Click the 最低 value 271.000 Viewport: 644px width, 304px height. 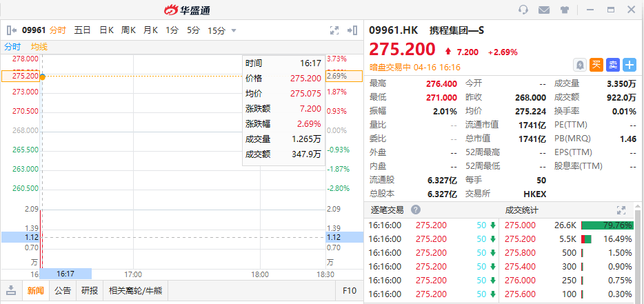pyautogui.click(x=441, y=97)
